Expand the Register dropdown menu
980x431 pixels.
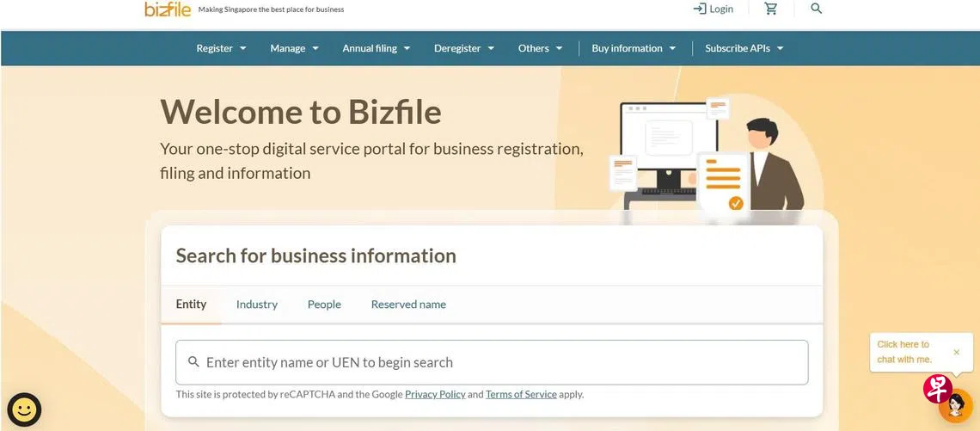point(221,48)
